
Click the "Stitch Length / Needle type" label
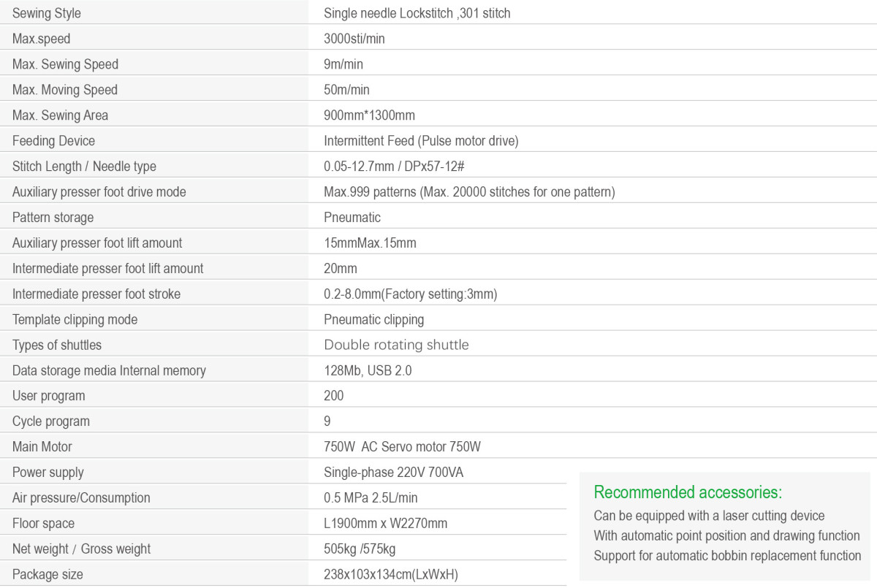coord(84,167)
